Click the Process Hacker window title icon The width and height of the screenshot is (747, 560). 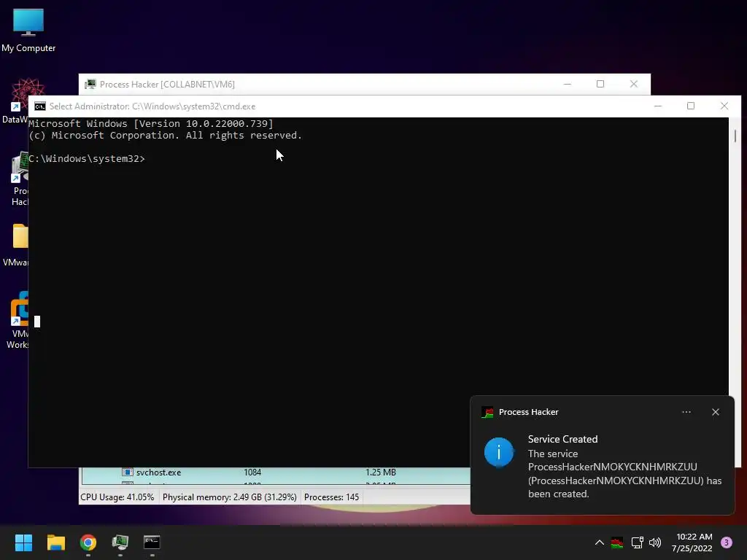(90, 85)
